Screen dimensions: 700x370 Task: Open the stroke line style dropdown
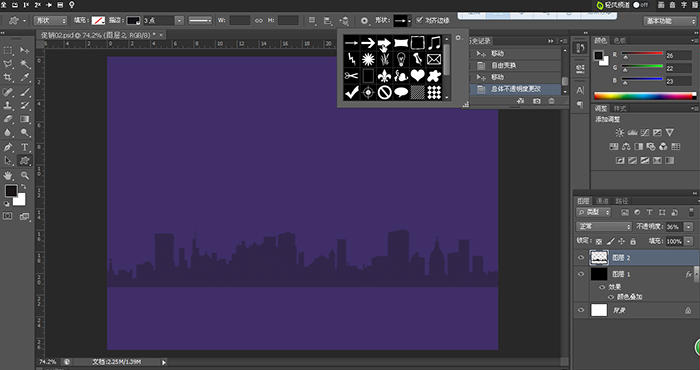click(x=200, y=21)
